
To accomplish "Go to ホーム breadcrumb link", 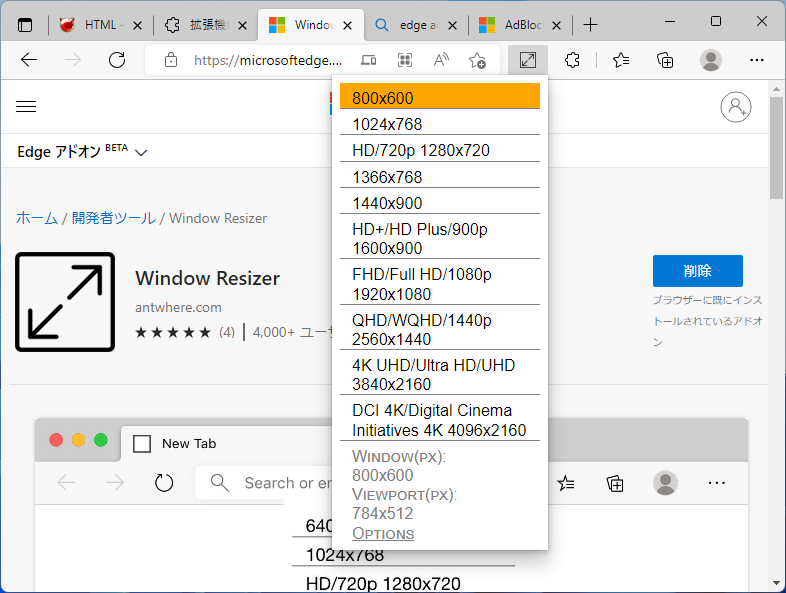I will click(x=37, y=218).
